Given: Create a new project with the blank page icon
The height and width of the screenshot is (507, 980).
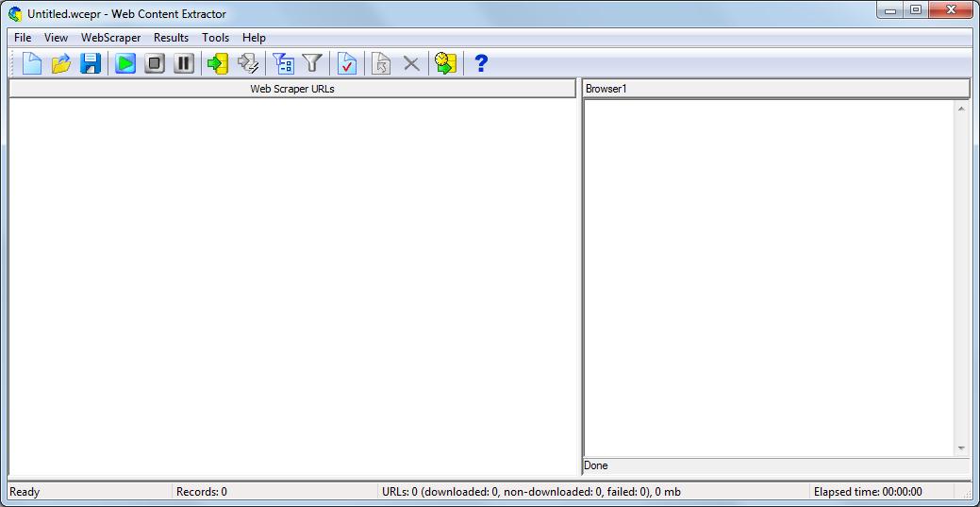Looking at the screenshot, I should coord(32,63).
